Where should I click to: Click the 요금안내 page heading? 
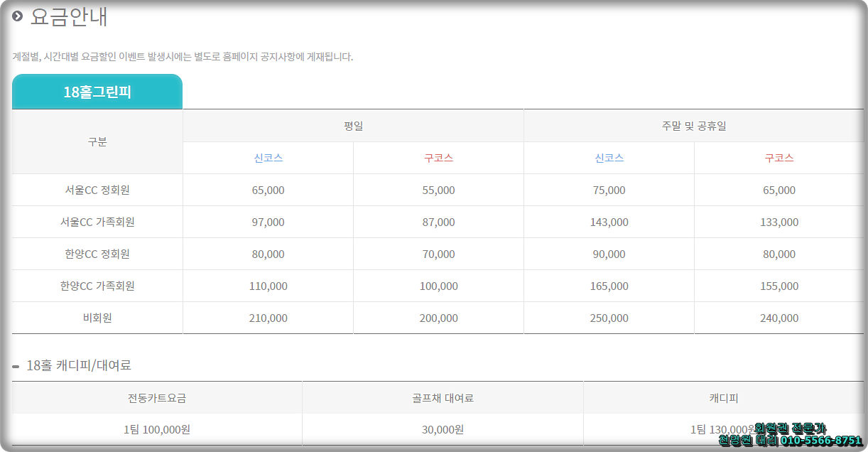click(x=69, y=16)
